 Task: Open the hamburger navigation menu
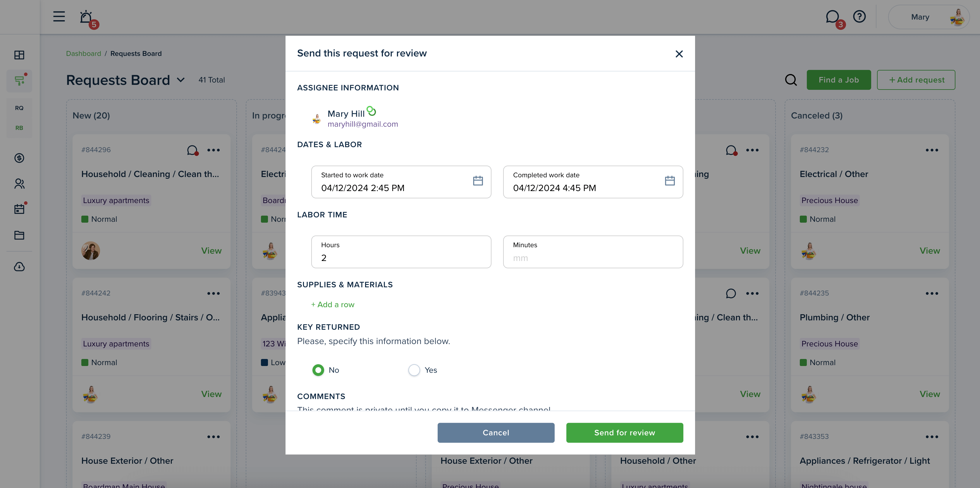(59, 16)
